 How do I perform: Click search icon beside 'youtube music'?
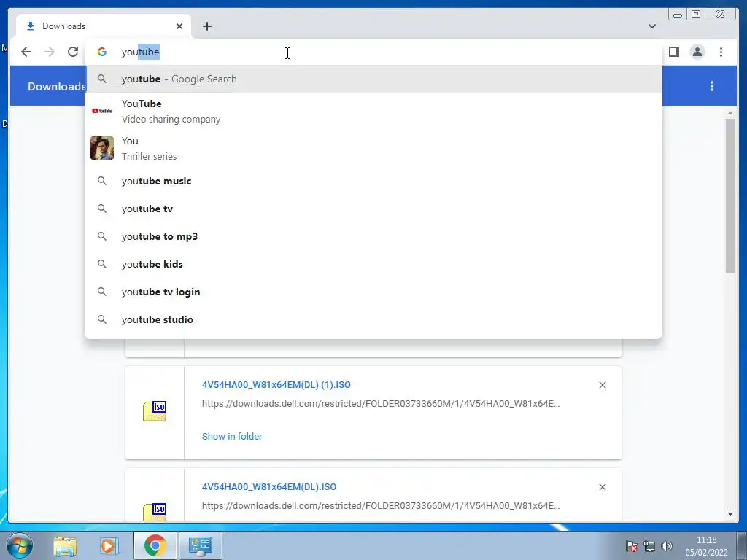102,181
